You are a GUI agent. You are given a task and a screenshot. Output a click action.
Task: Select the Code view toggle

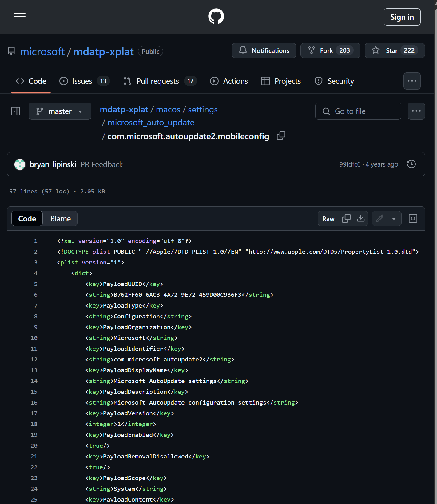point(27,219)
